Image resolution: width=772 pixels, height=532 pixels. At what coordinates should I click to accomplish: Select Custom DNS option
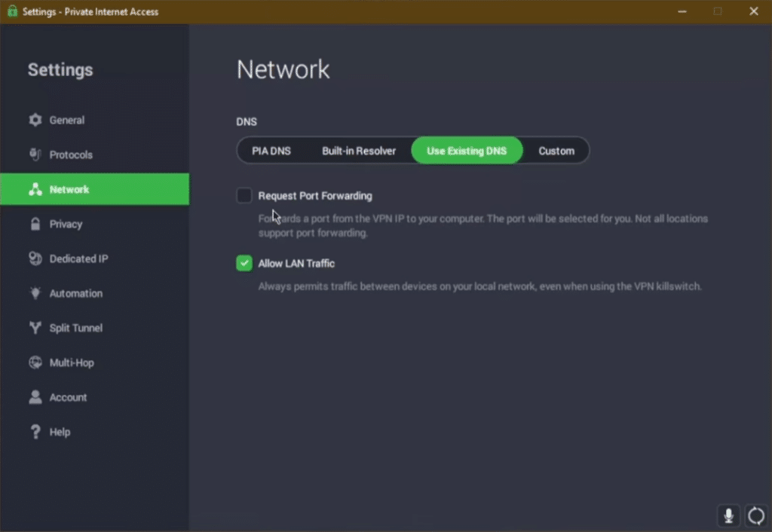tap(556, 151)
